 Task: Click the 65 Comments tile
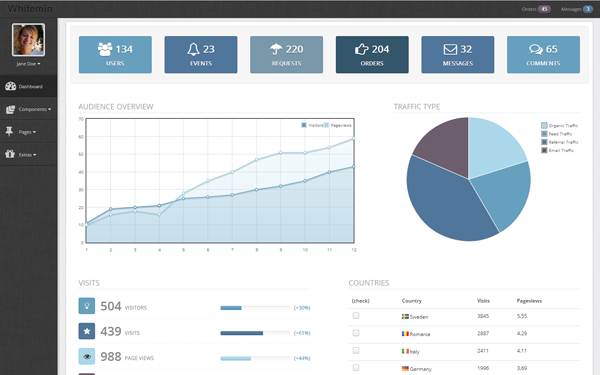pos(543,55)
